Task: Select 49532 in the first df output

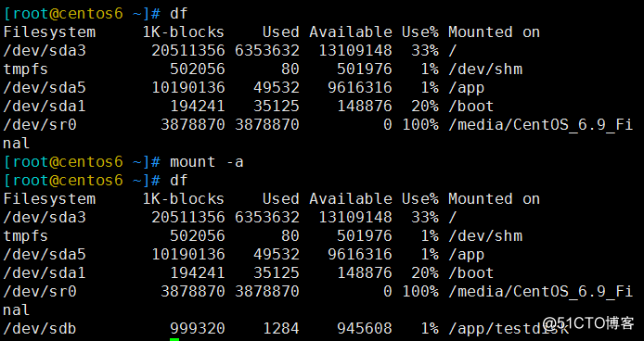Action: 277,88
